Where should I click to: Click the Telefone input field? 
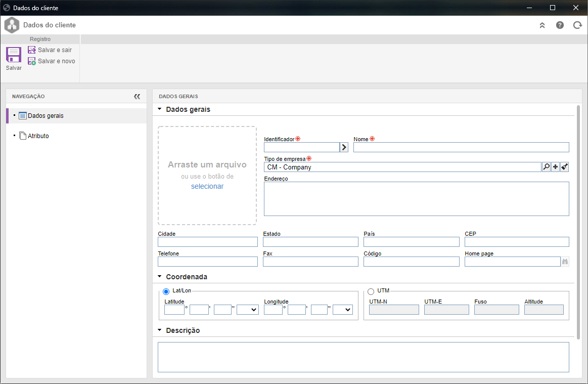click(x=208, y=262)
